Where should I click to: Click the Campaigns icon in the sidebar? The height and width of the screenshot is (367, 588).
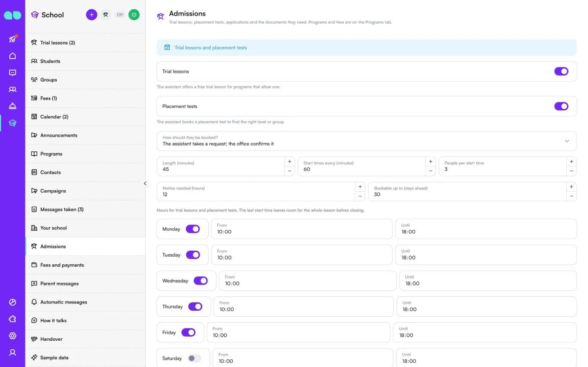(x=34, y=191)
